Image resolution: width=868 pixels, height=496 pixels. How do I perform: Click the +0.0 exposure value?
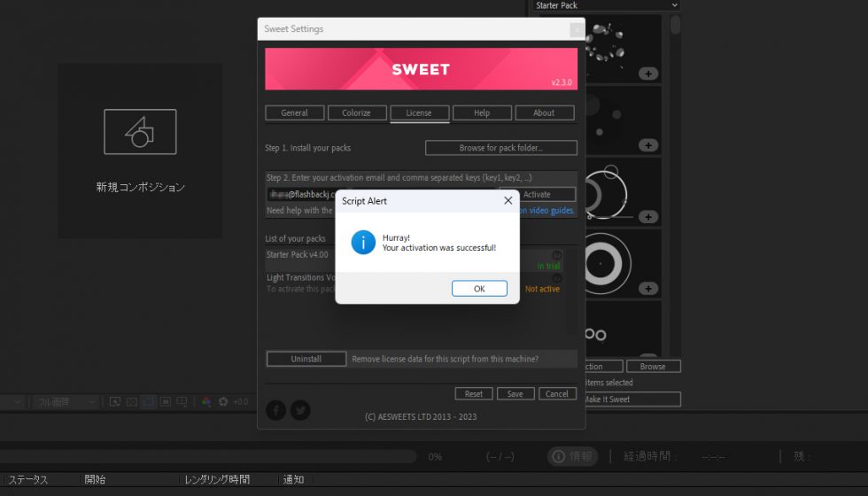point(240,402)
